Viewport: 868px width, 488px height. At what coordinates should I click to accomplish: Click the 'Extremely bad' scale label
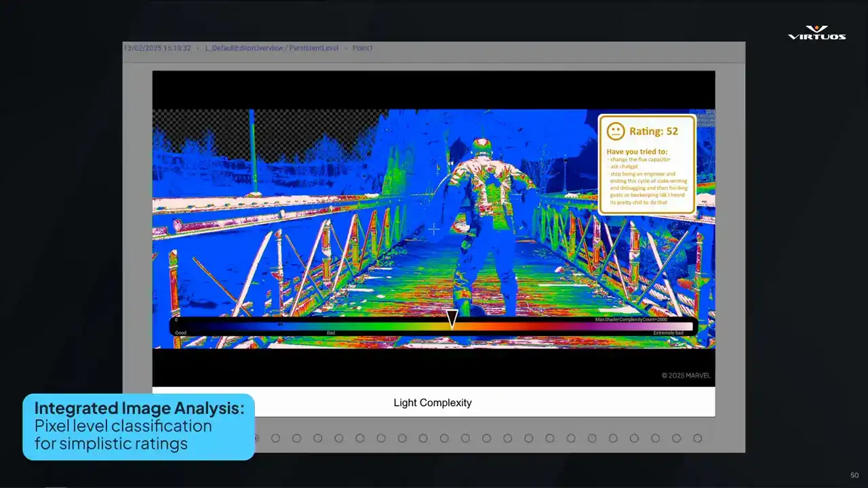click(x=668, y=333)
